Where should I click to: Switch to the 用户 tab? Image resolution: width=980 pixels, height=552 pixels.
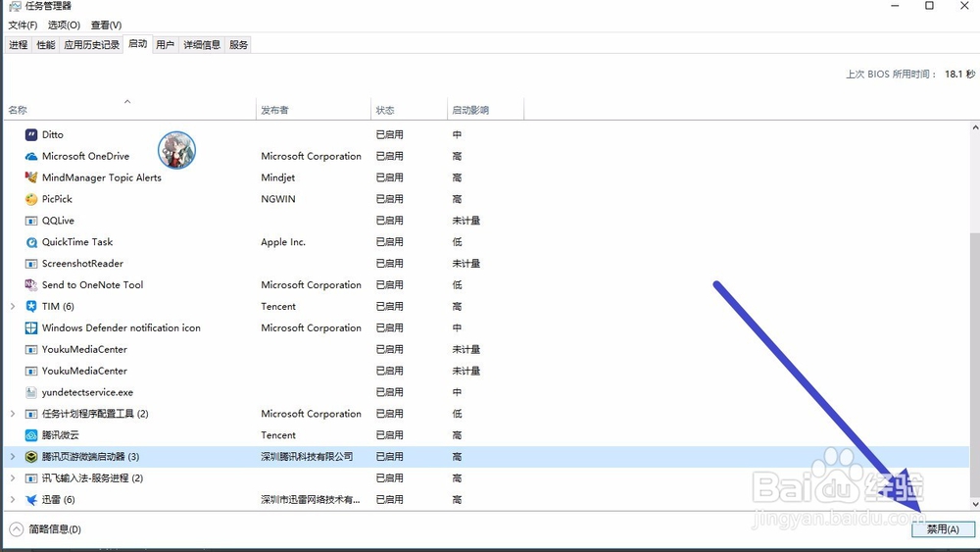(165, 45)
